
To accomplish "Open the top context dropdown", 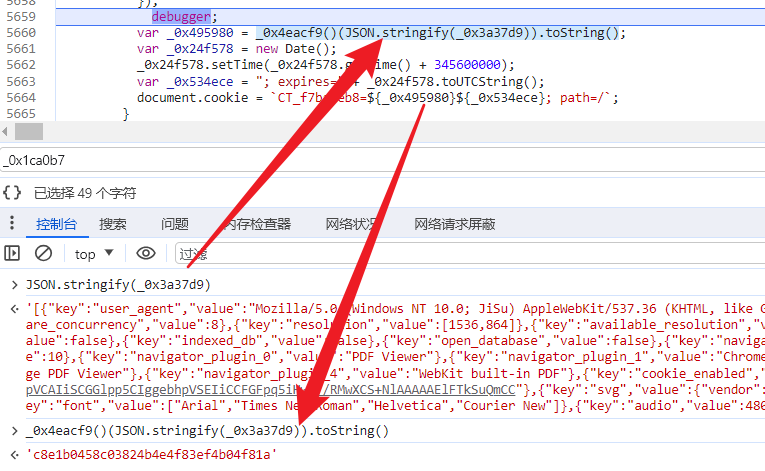I will point(94,254).
